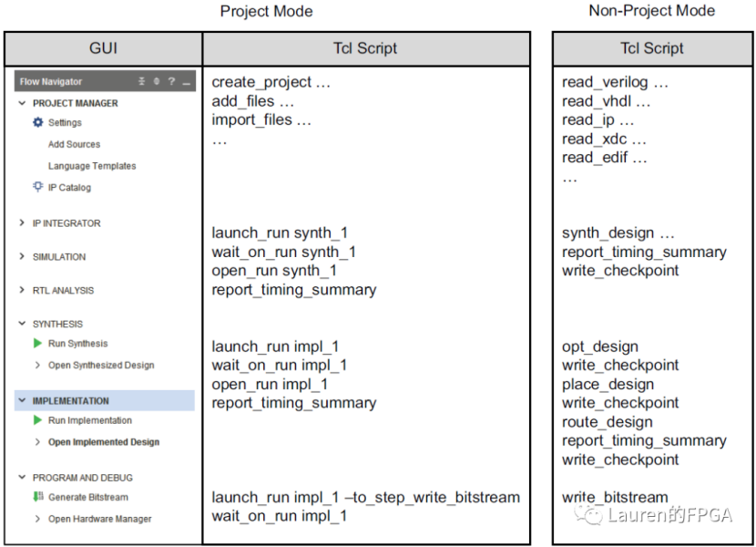The width and height of the screenshot is (756, 547).
Task: Collapse the PROJECT MANAGER section
Action: 22,103
